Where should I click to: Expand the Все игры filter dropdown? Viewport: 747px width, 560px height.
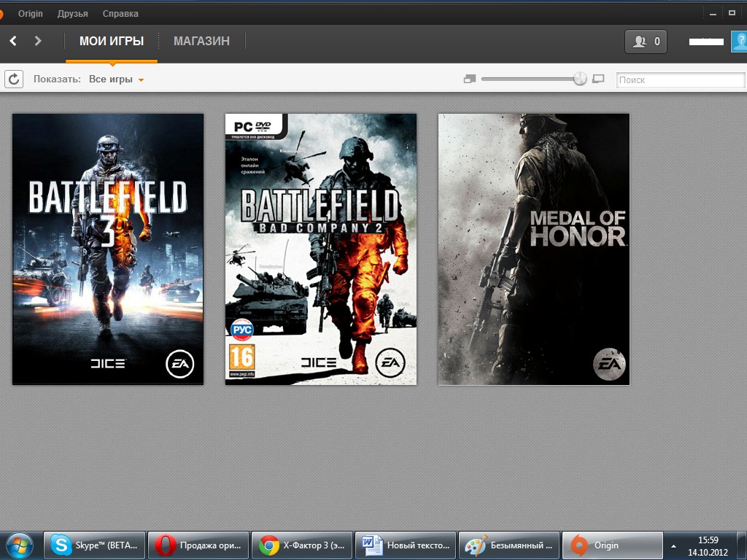click(116, 79)
